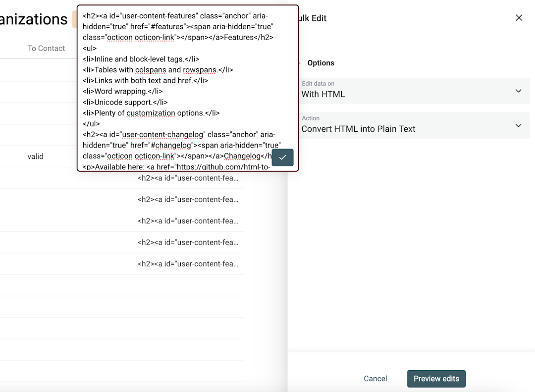Click Cancel to dismiss the bulk edit

click(375, 379)
